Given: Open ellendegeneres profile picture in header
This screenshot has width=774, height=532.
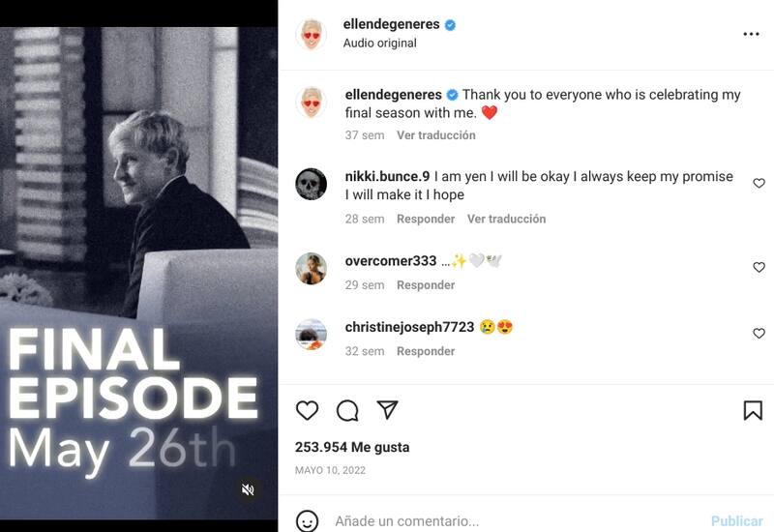Looking at the screenshot, I should click(x=311, y=34).
